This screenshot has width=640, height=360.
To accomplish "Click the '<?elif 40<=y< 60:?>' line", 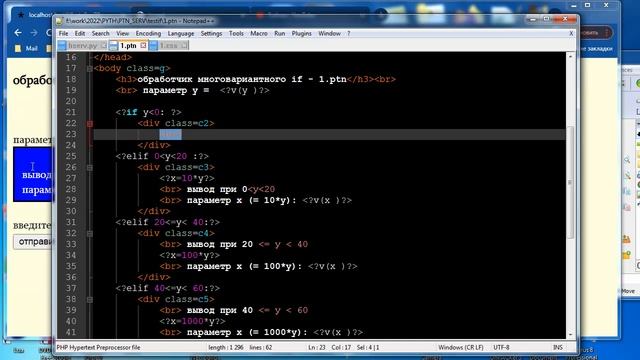I will click(168, 289).
